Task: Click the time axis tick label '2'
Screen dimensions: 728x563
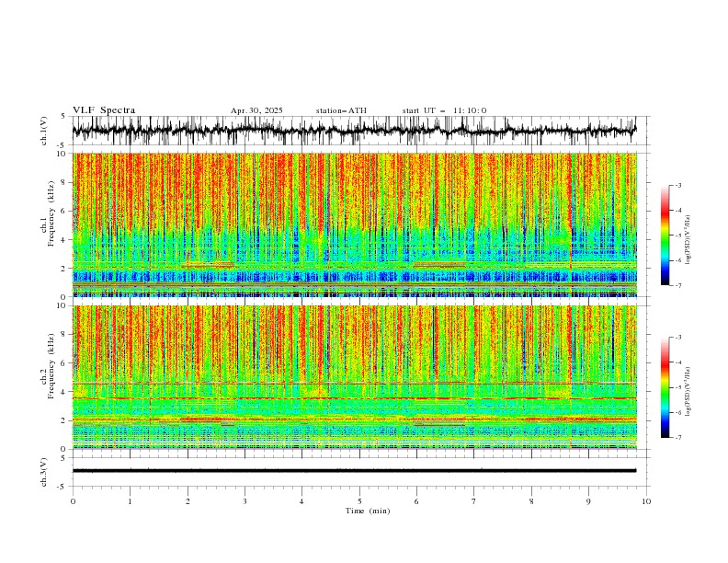Action: pyautogui.click(x=188, y=501)
